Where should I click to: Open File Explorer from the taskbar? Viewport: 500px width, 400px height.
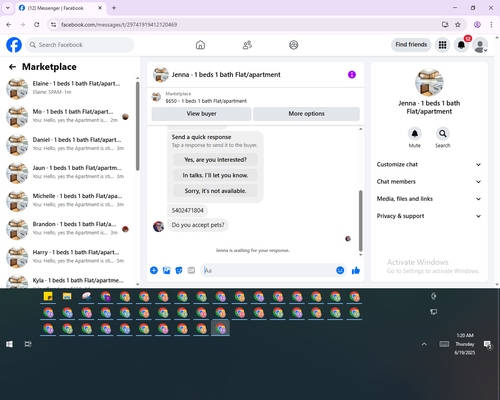coord(67,296)
